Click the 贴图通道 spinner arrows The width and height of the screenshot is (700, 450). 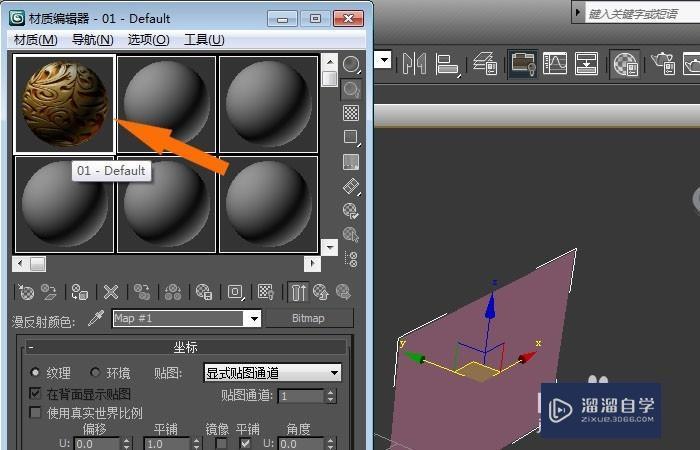[331, 396]
